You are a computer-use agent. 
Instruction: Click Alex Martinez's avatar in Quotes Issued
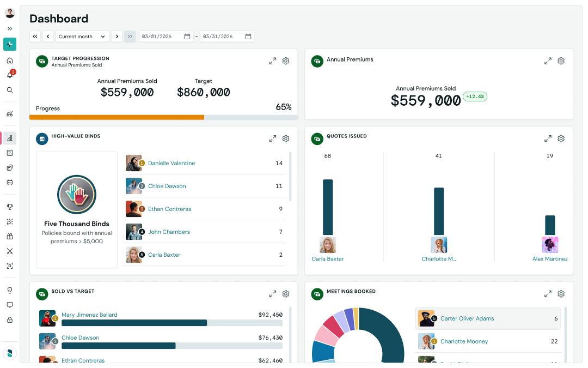coord(550,245)
